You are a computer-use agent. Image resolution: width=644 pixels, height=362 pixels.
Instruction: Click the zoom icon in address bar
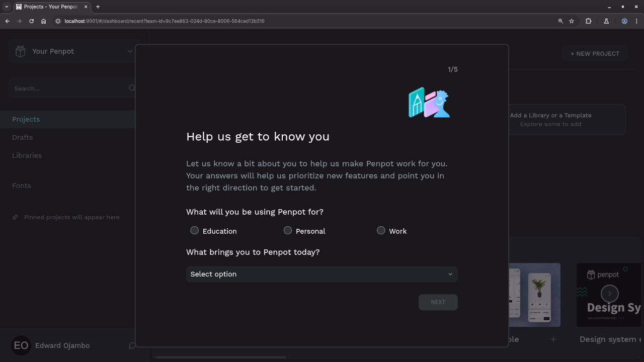click(x=560, y=21)
